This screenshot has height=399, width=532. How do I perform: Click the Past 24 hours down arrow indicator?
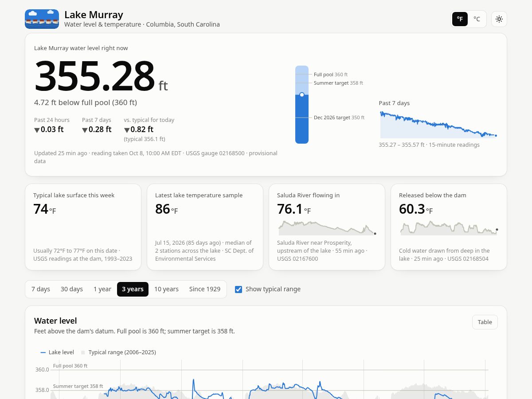[37, 130]
